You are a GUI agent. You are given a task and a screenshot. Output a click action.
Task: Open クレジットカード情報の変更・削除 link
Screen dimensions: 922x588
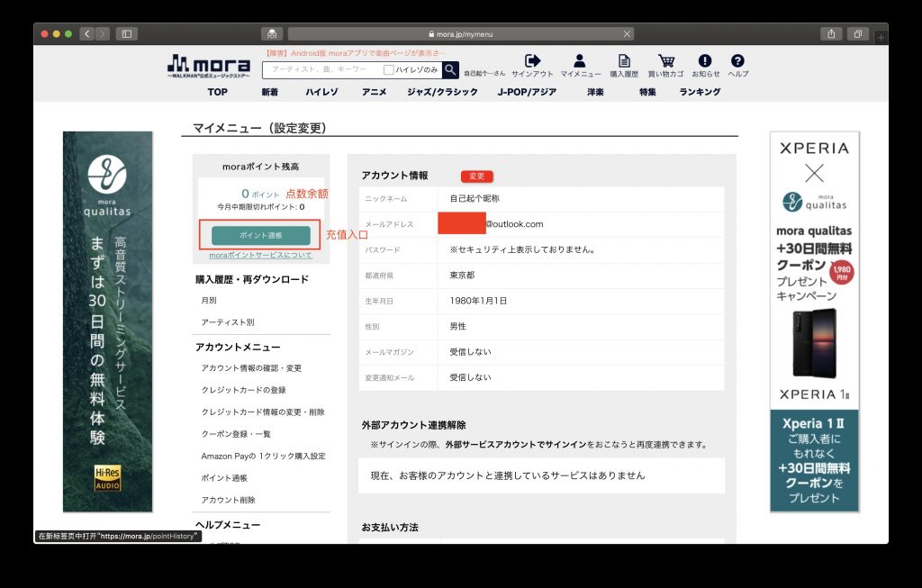tap(262, 412)
